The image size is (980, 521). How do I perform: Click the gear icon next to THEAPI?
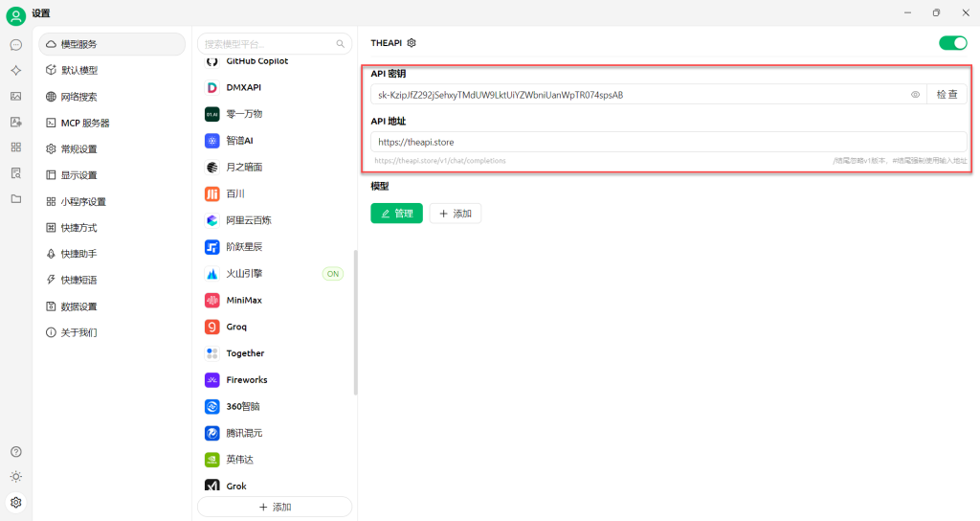click(412, 43)
